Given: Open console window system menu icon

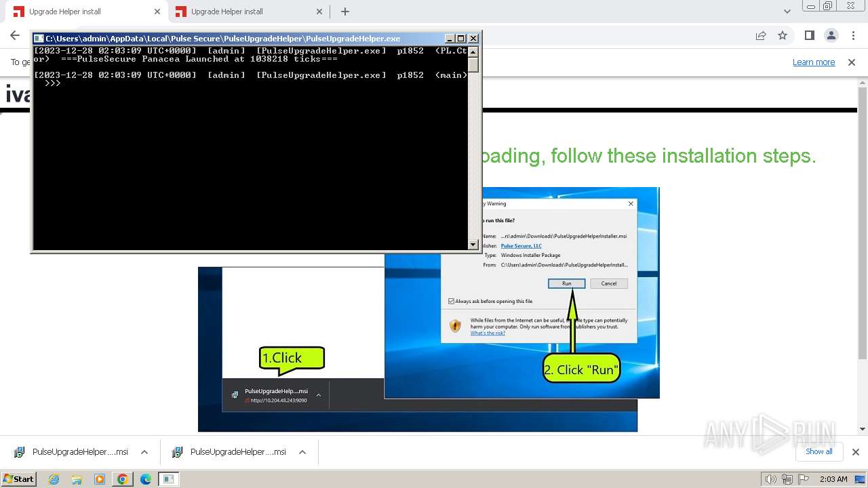Looking at the screenshot, I should coord(39,39).
